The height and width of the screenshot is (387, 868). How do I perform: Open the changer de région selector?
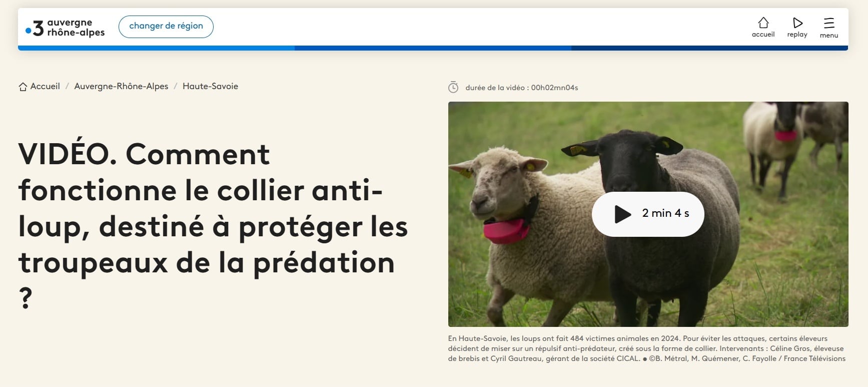(166, 26)
